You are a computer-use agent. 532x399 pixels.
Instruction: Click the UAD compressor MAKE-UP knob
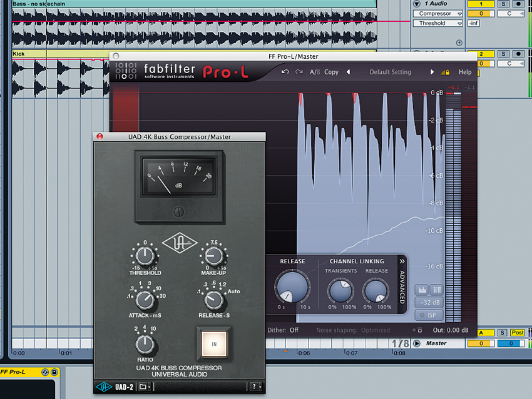(214, 256)
